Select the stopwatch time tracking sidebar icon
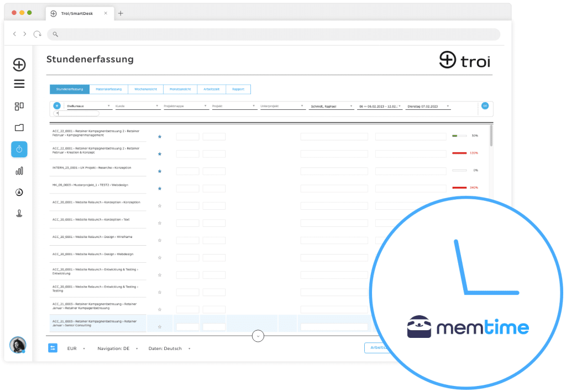 tap(19, 149)
